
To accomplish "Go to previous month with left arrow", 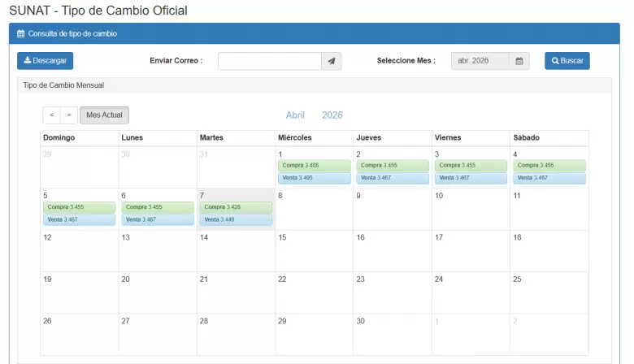I will click(x=51, y=115).
